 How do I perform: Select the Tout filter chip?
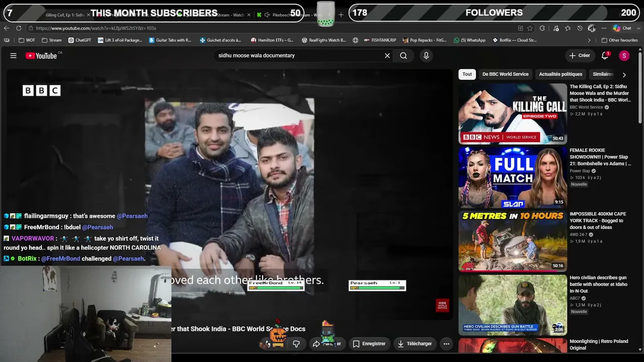467,74
